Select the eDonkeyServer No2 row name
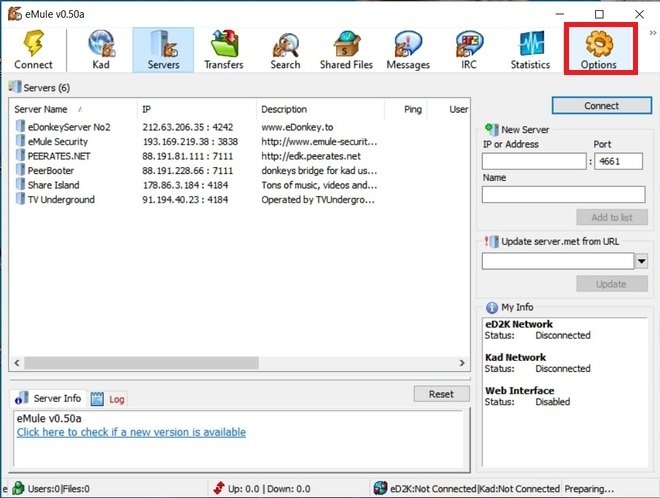Viewport: 660px width, 498px height. pos(69,127)
